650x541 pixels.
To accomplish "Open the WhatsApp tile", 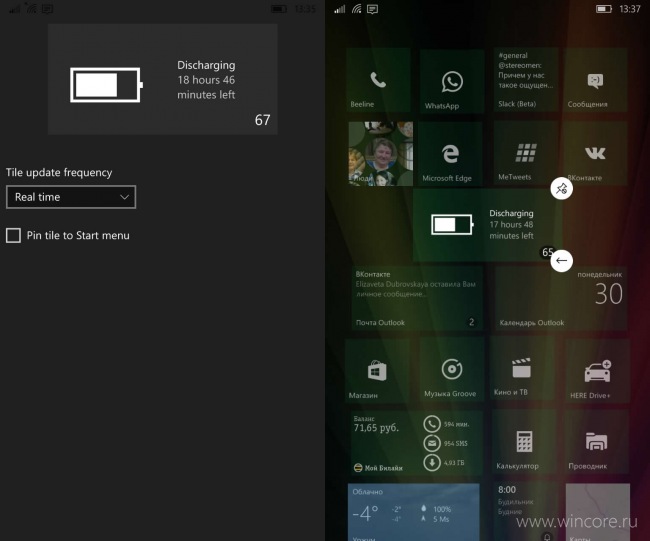I will point(452,81).
